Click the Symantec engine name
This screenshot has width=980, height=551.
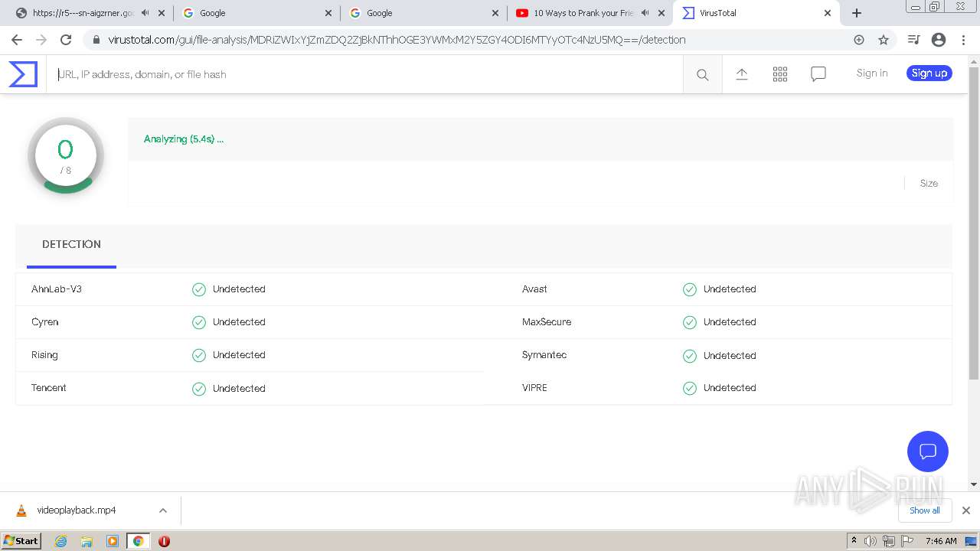(x=544, y=355)
